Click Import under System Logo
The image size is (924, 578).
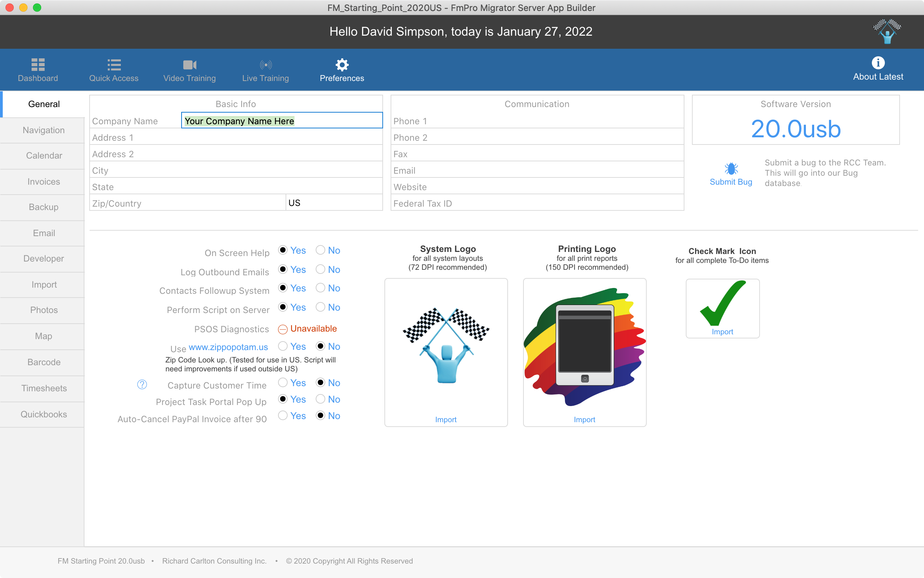click(446, 419)
